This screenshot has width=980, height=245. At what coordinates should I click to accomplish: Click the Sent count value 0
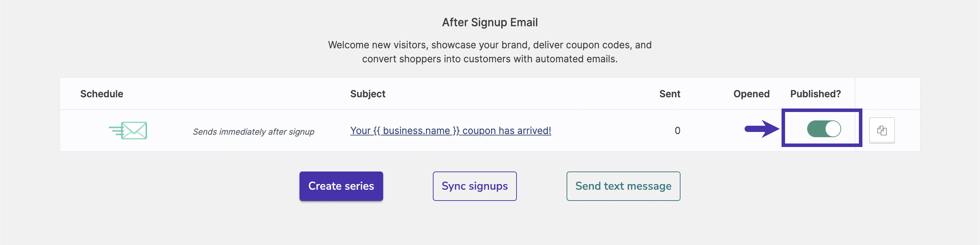(677, 131)
